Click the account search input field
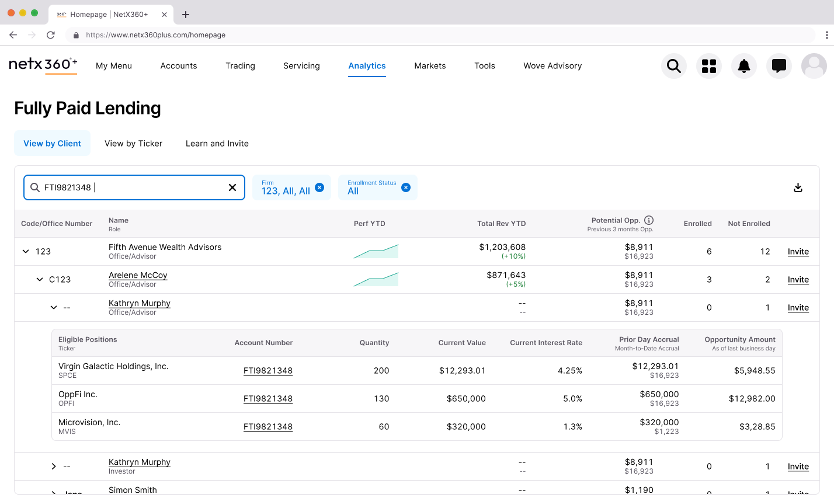 134,187
